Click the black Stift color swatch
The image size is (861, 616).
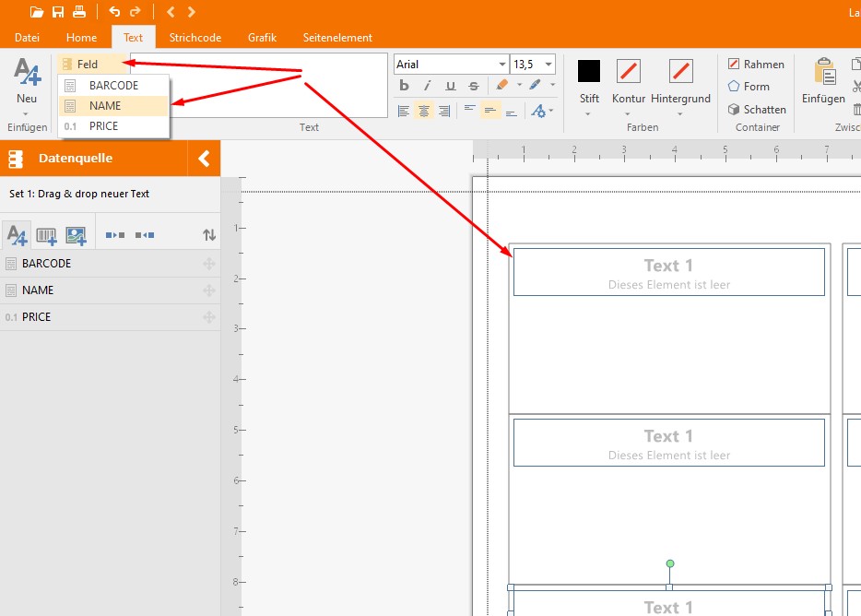(589, 71)
